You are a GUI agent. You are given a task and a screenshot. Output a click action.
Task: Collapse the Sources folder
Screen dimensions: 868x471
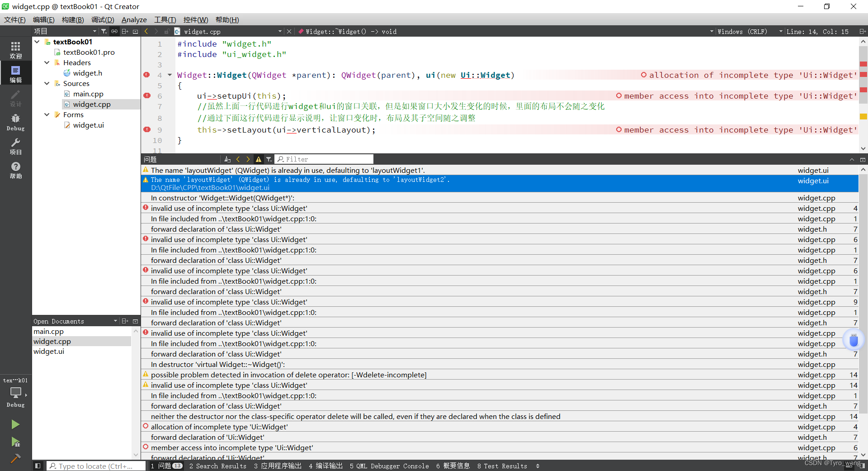47,83
